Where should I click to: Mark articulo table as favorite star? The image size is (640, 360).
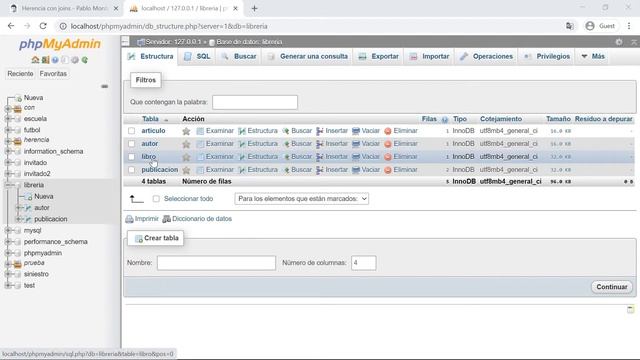186,131
